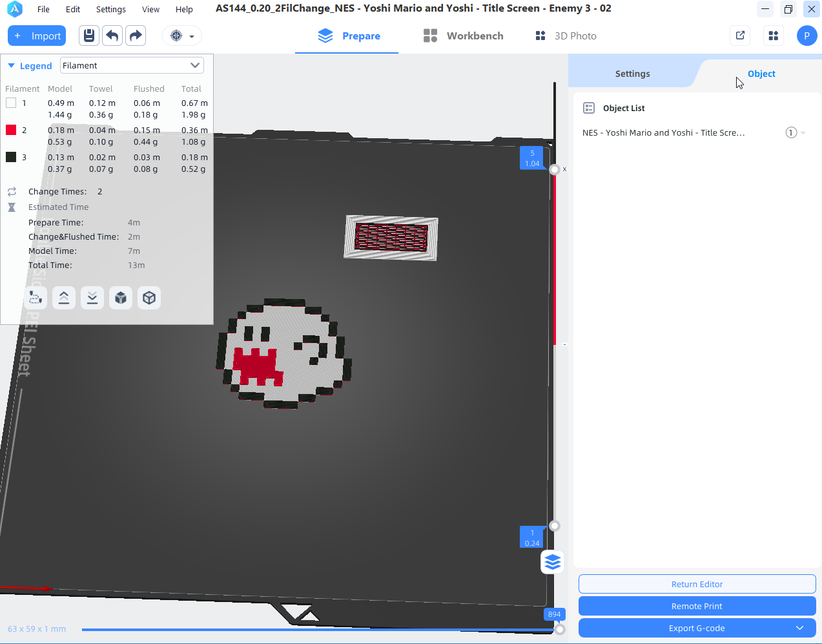Open the 3D Photo tab
The image size is (822, 644).
(x=566, y=36)
